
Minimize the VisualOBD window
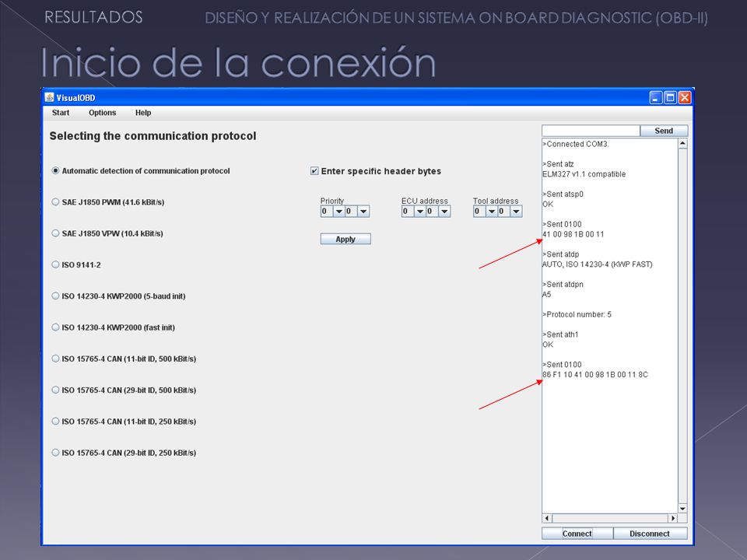tap(655, 98)
